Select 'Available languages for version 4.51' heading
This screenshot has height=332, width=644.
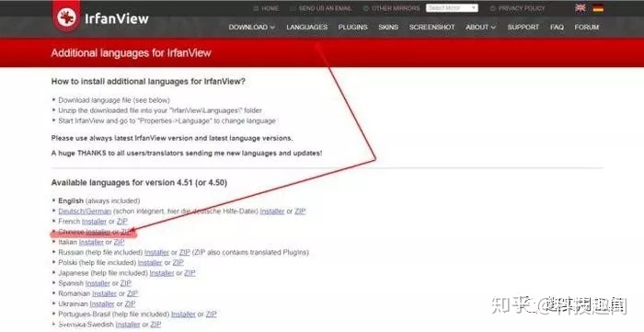[x=139, y=183]
